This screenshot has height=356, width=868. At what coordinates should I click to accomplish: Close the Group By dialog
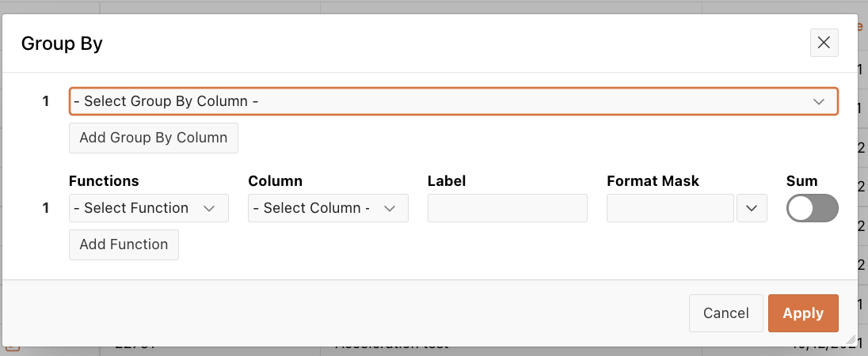pos(824,43)
